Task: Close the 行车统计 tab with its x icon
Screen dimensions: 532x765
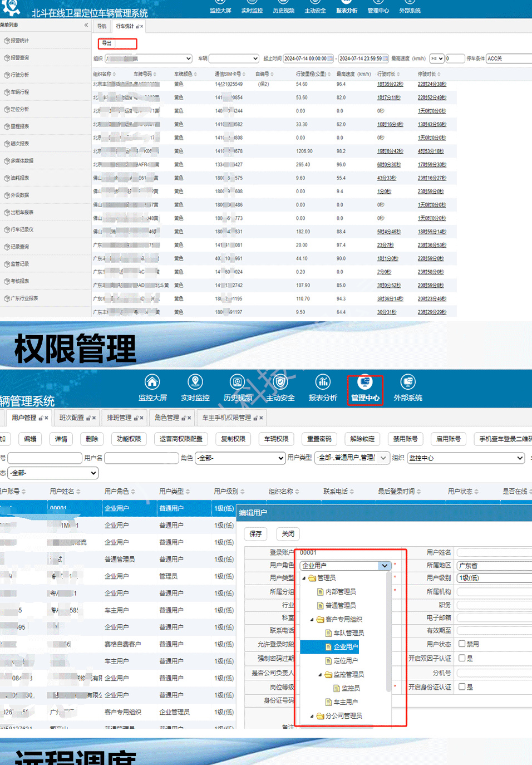Action: pos(141,27)
